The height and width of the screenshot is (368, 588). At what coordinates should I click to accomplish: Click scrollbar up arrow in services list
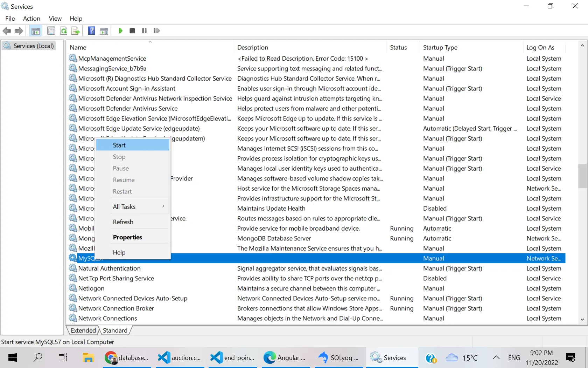click(582, 46)
